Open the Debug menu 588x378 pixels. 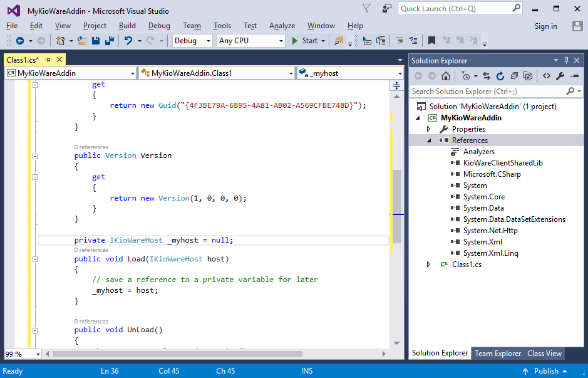(159, 26)
